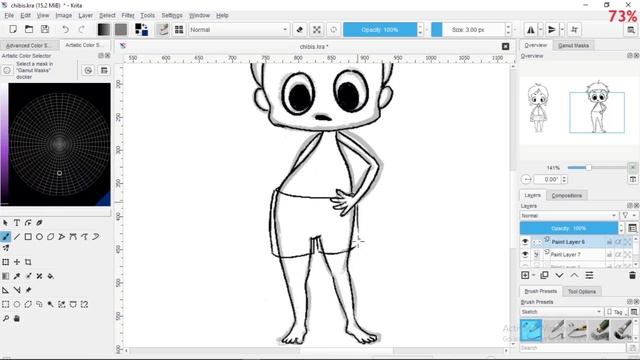This screenshot has height=360, width=640.
Task: Open the Sketch brush tag dropdown
Action: [x=561, y=312]
